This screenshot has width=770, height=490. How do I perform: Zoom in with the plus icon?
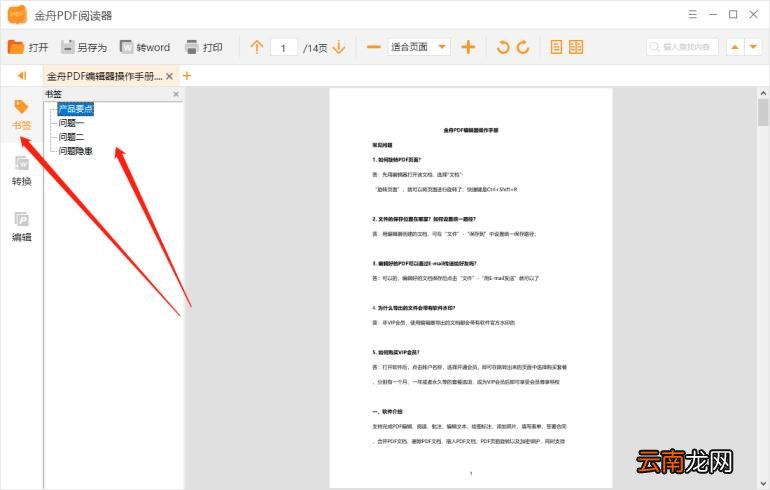click(468, 47)
